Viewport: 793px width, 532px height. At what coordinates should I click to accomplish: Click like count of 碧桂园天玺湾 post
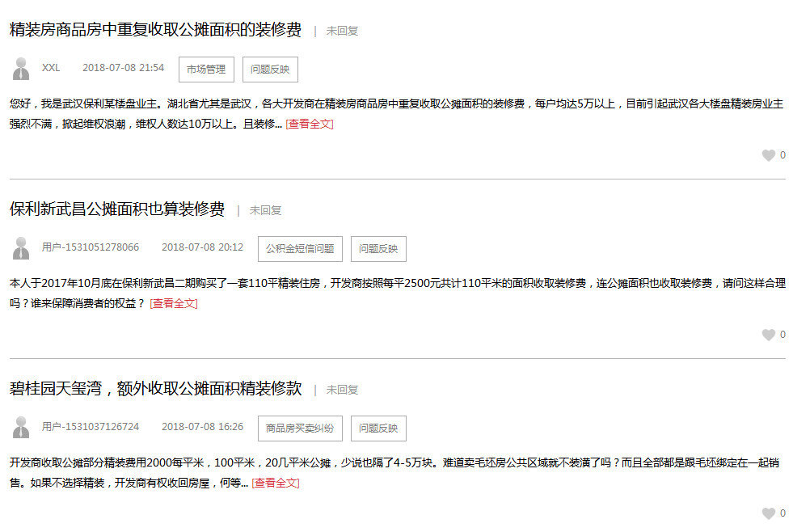click(782, 513)
